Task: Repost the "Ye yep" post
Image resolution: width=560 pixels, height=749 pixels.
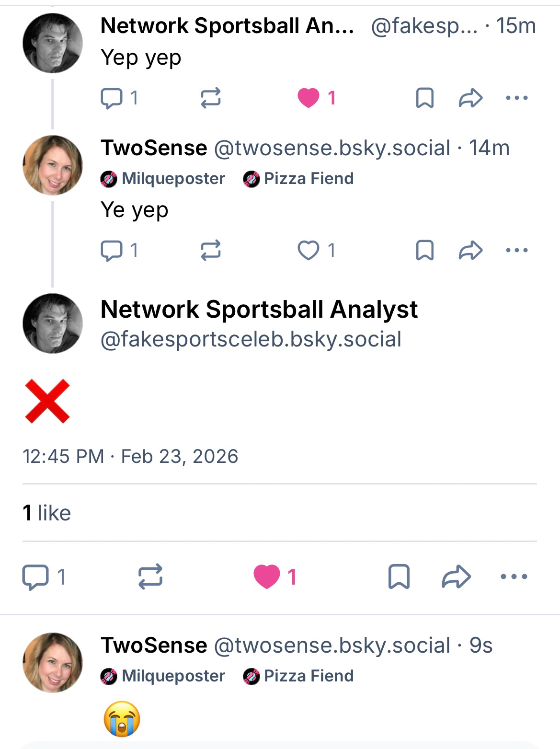Action: pos(210,250)
